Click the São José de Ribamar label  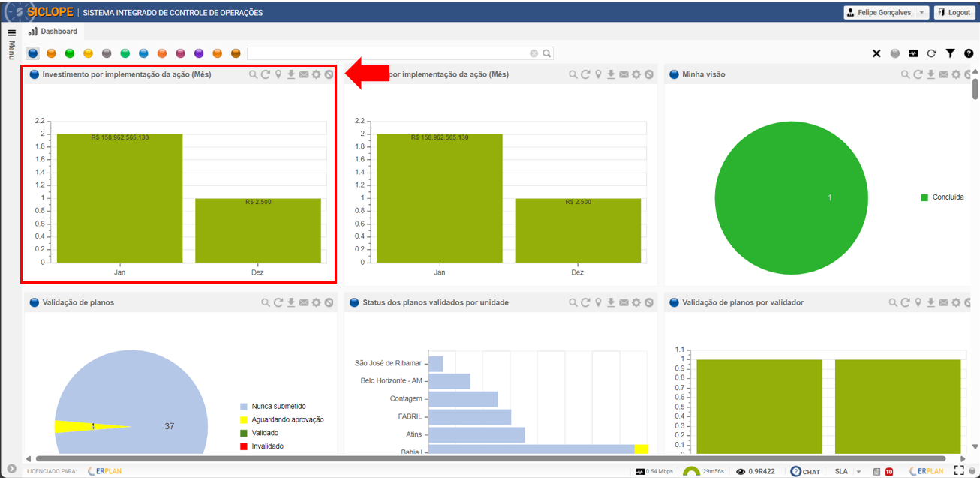click(389, 363)
